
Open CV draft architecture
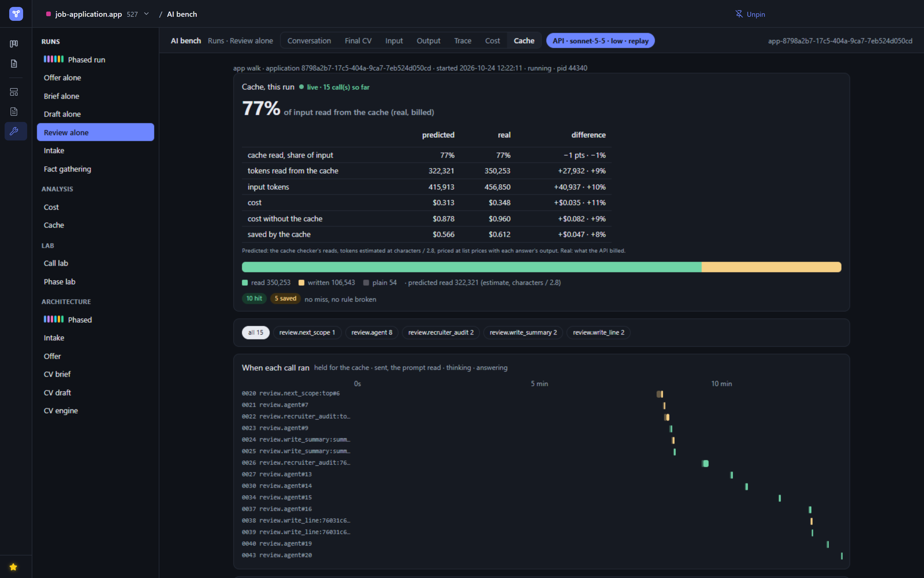click(96, 392)
